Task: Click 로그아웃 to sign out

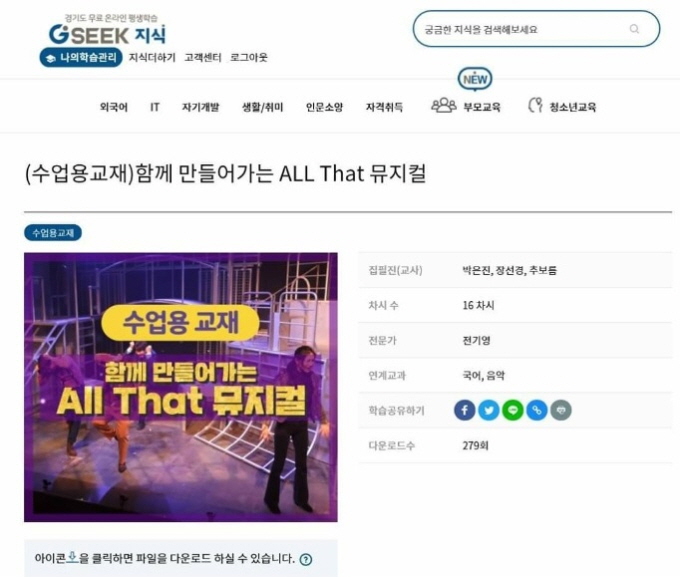Action: (249, 57)
